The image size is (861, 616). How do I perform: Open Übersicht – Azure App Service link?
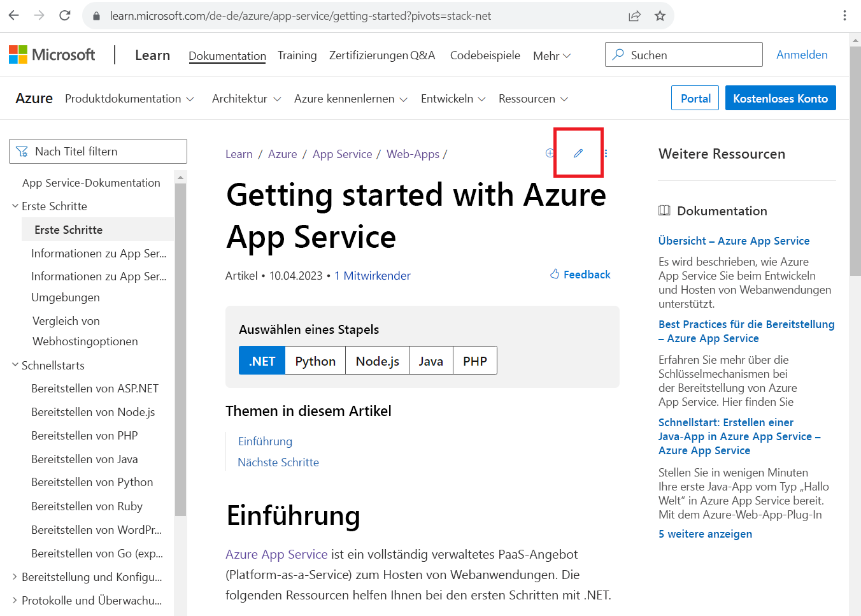[734, 241]
